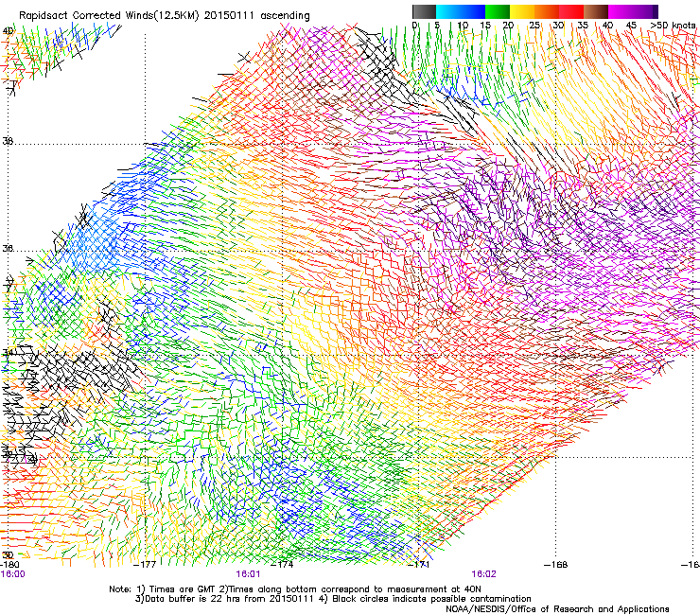Click the latitude label 40
The height and width of the screenshot is (615, 700).
pos(8,31)
